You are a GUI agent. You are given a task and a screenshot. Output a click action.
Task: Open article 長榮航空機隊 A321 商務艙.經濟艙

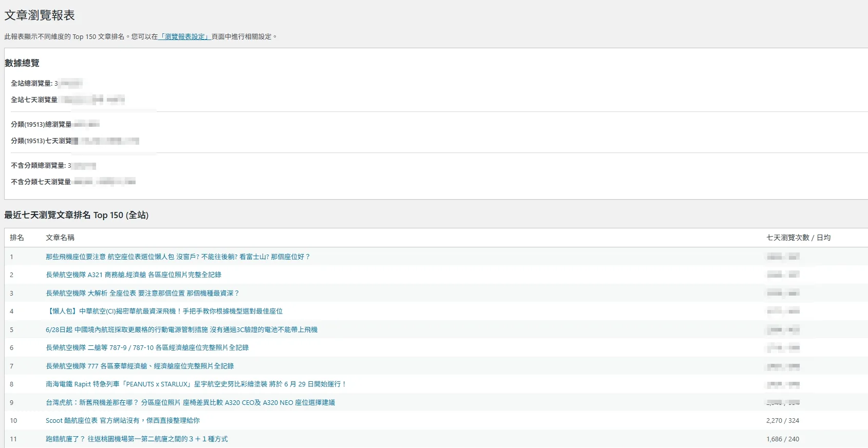tap(134, 275)
